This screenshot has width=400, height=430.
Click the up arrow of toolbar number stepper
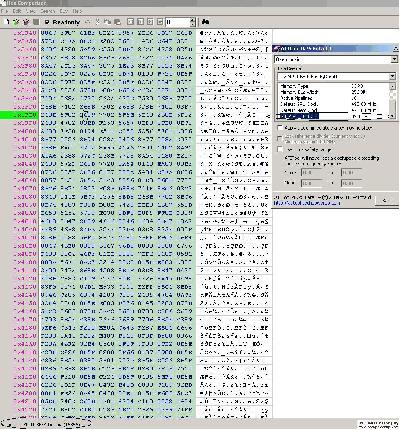(192, 20)
